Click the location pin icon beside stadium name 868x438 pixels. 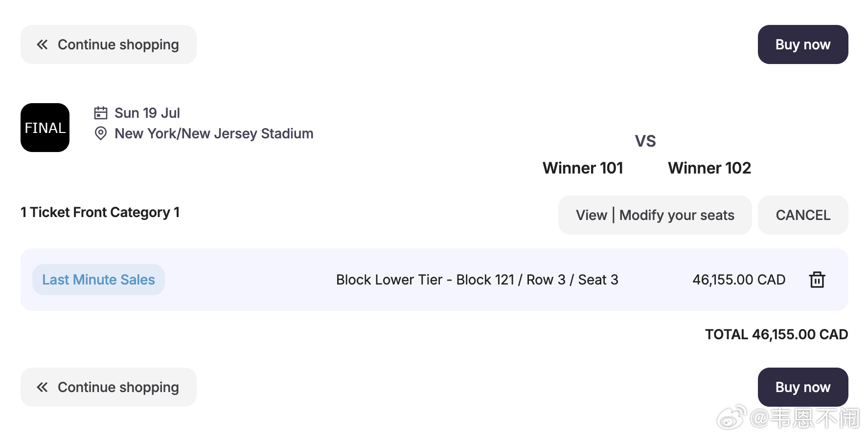tap(101, 133)
